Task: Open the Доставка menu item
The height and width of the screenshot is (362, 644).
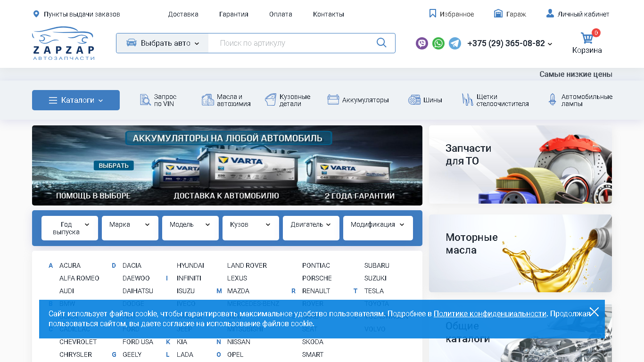Action: click(183, 14)
